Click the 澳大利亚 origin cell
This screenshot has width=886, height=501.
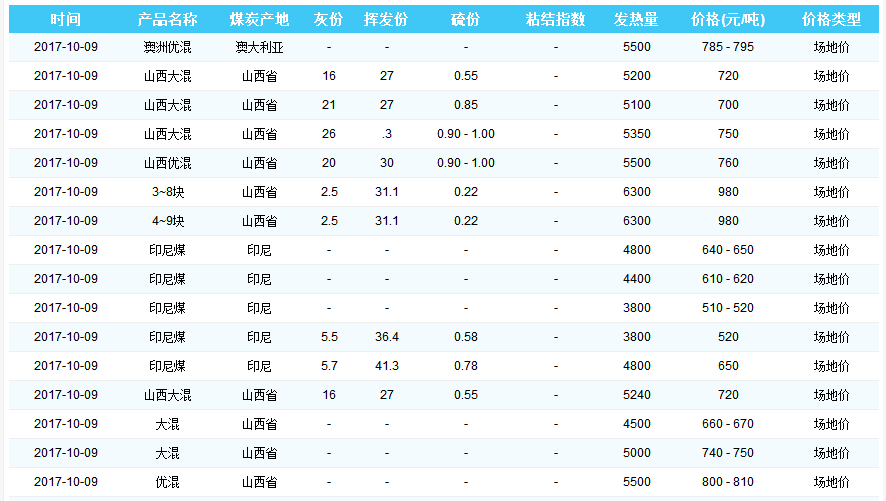point(259,47)
